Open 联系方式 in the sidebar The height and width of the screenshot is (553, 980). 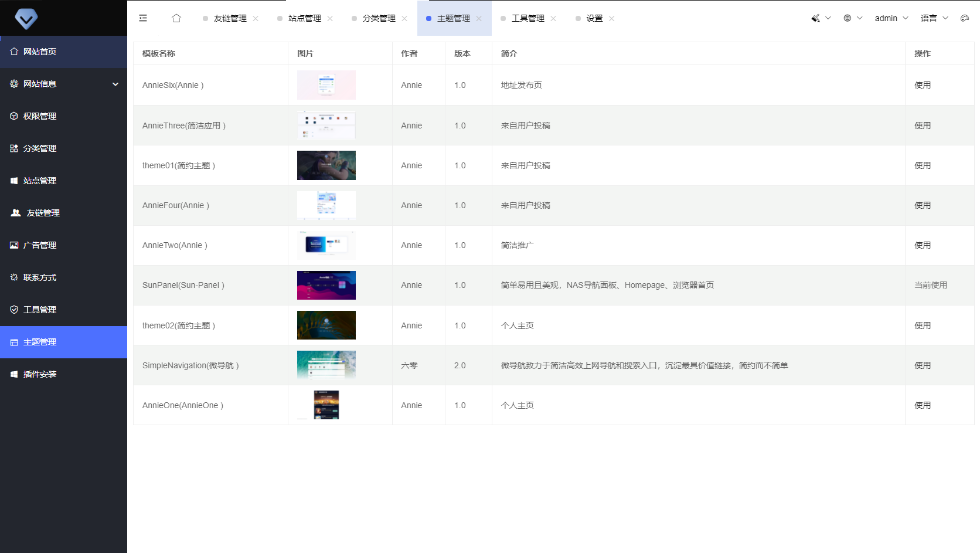pyautogui.click(x=63, y=277)
